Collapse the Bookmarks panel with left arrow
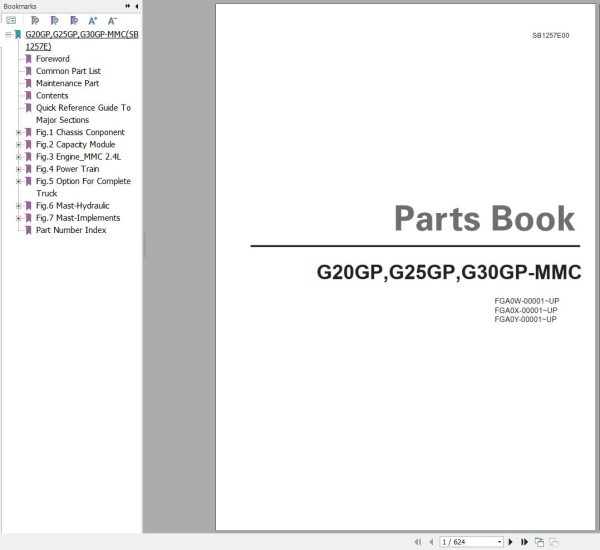This screenshot has width=600, height=550. [137, 6]
